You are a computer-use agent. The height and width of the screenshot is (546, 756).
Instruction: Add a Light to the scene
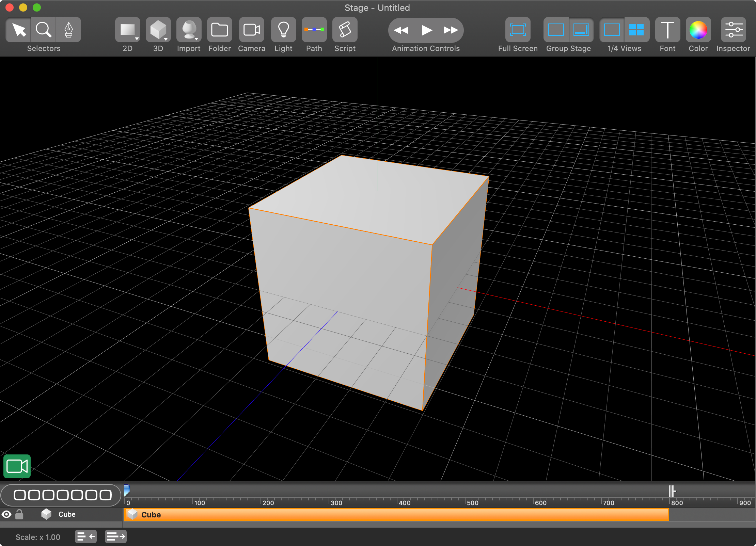[x=283, y=30]
